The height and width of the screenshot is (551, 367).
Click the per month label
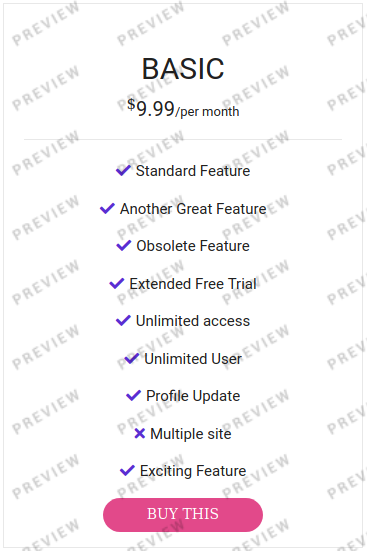coord(207,112)
